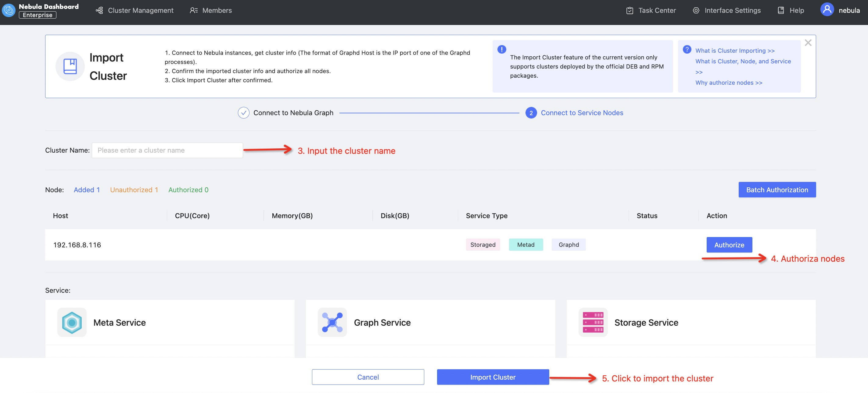Click the Import Cluster button
This screenshot has height=393, width=868.
[493, 377]
